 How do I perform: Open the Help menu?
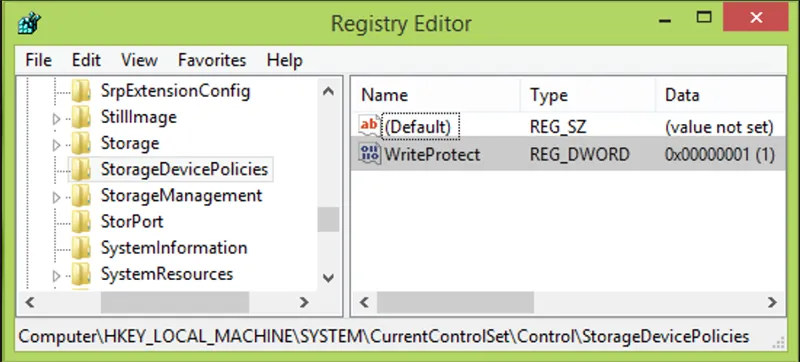[285, 60]
